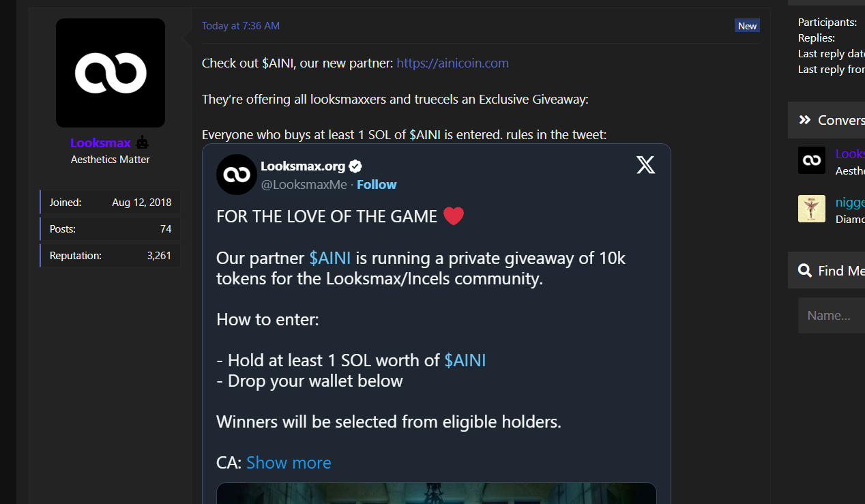Click the Looksmax infinity avatar in post sidebar
This screenshot has width=865, height=504.
coord(111,73)
